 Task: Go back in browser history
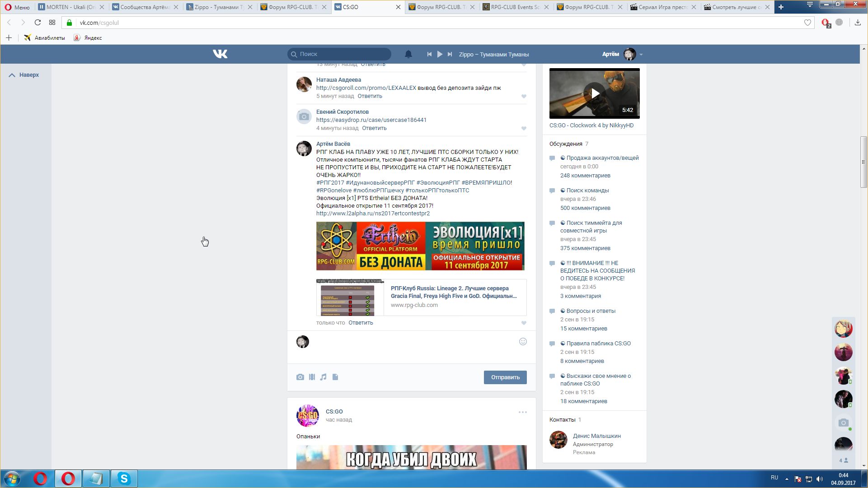(9, 23)
